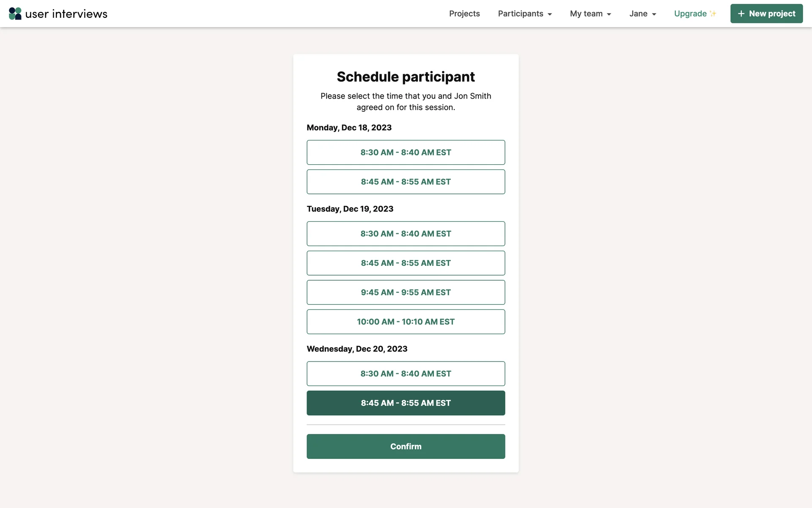Click the Confirm button
812x508 pixels.
tap(406, 446)
